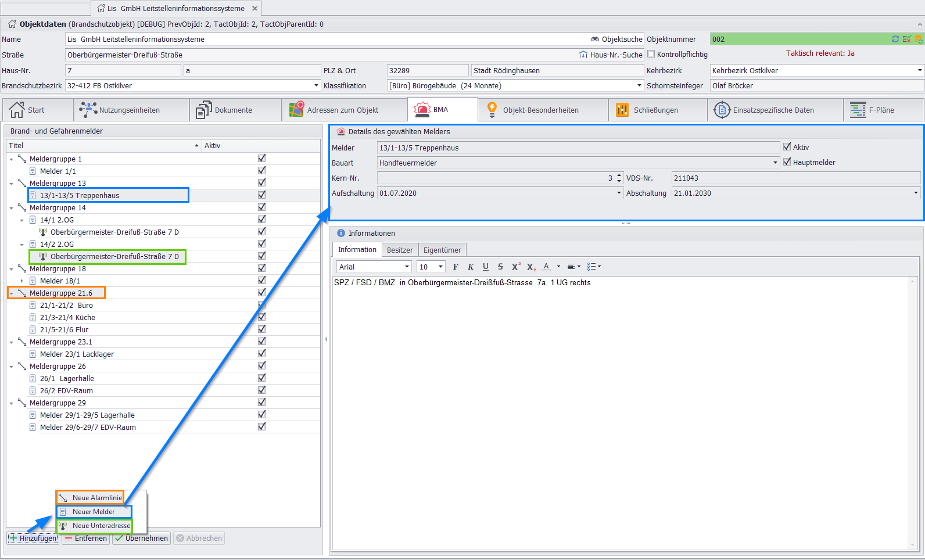Image resolution: width=925 pixels, height=560 pixels.
Task: Enable the Kontrollpflichtig checkbox
Action: 651,54
